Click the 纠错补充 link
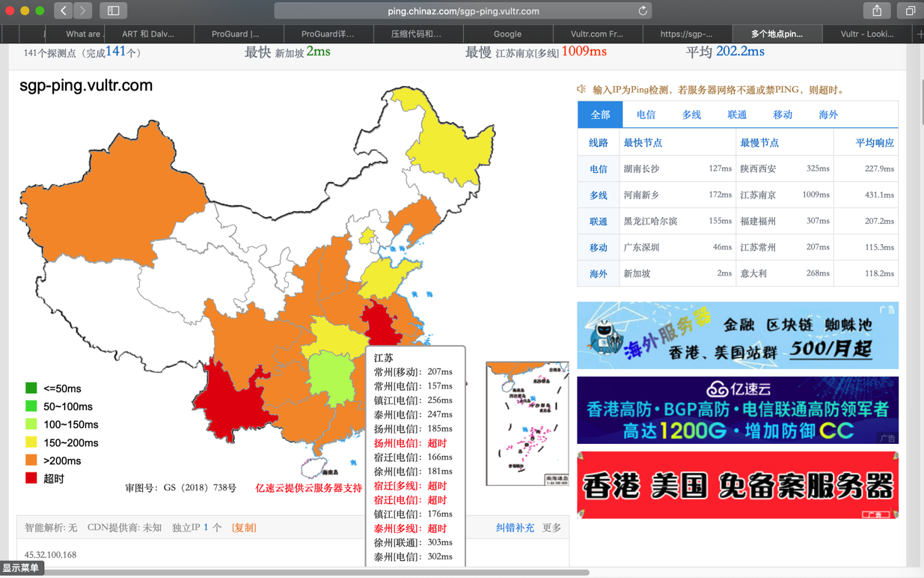Screen dimensions: 924x578 click(x=515, y=528)
